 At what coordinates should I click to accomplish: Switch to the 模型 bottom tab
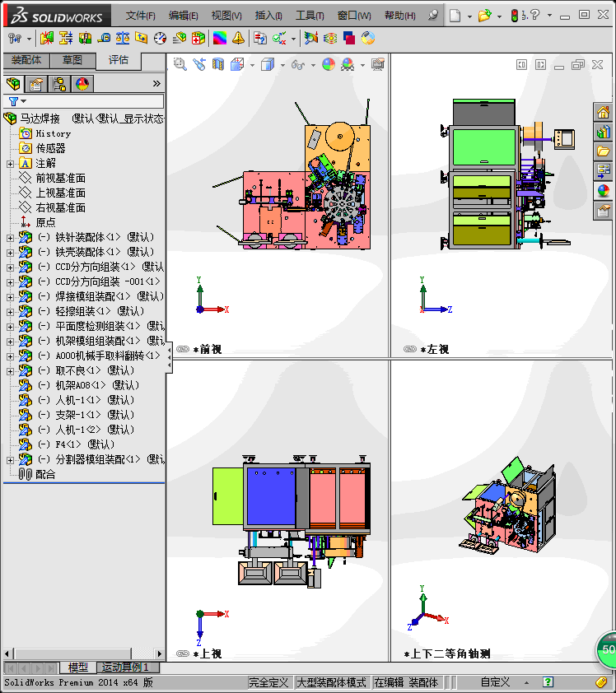click(x=78, y=667)
